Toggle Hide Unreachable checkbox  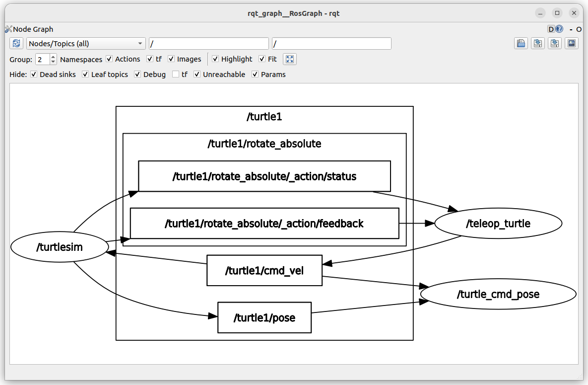[x=197, y=75]
